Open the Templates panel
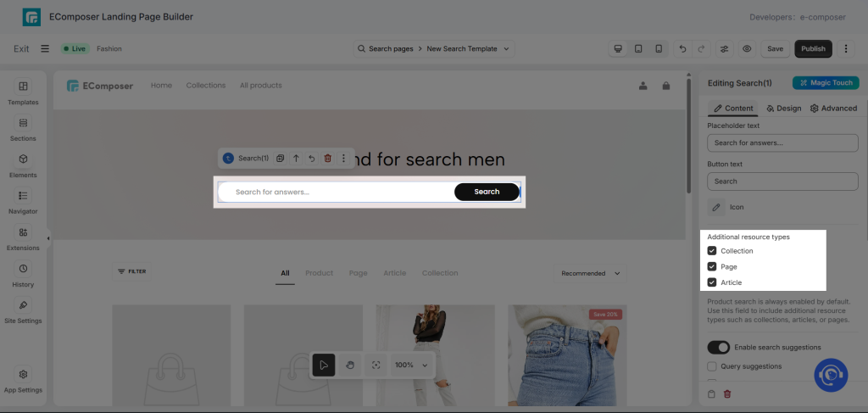Screen dimensions: 868x413 [23, 92]
